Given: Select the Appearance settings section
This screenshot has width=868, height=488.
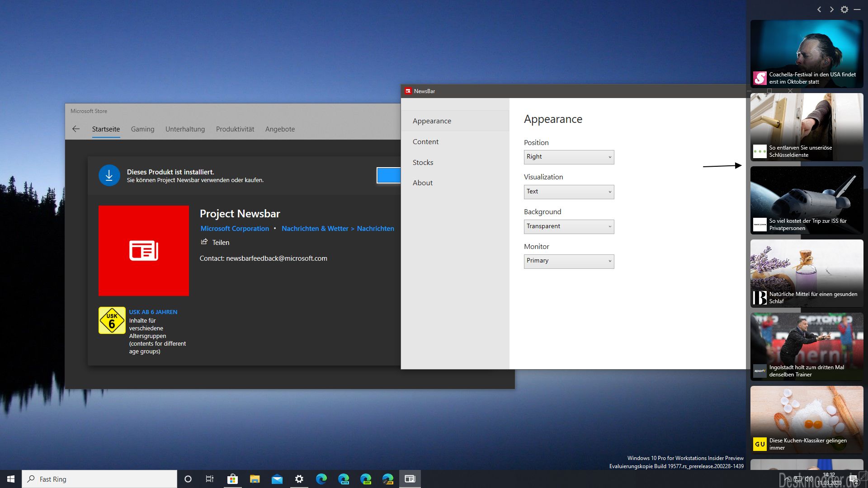Looking at the screenshot, I should (x=455, y=121).
